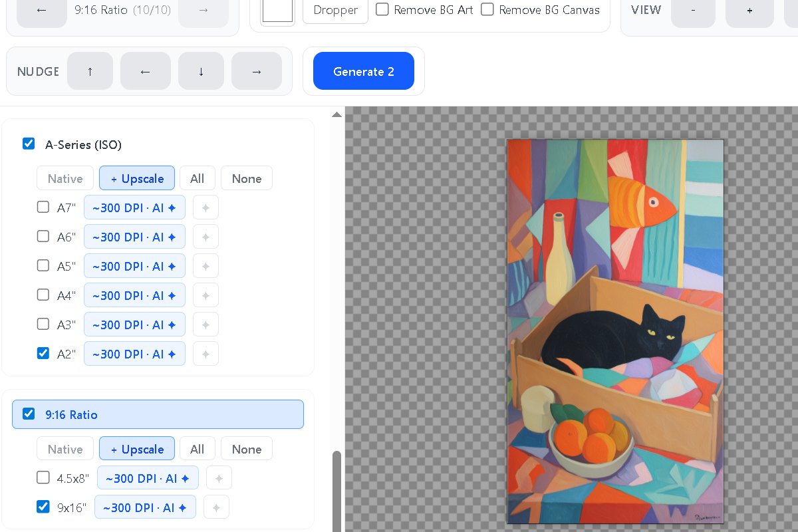Switch to Native in the A-Series section
798x532 pixels.
click(x=65, y=178)
